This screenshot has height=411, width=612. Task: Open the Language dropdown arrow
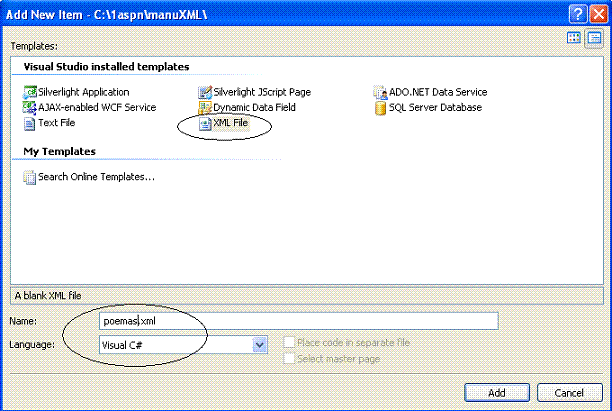click(x=260, y=345)
